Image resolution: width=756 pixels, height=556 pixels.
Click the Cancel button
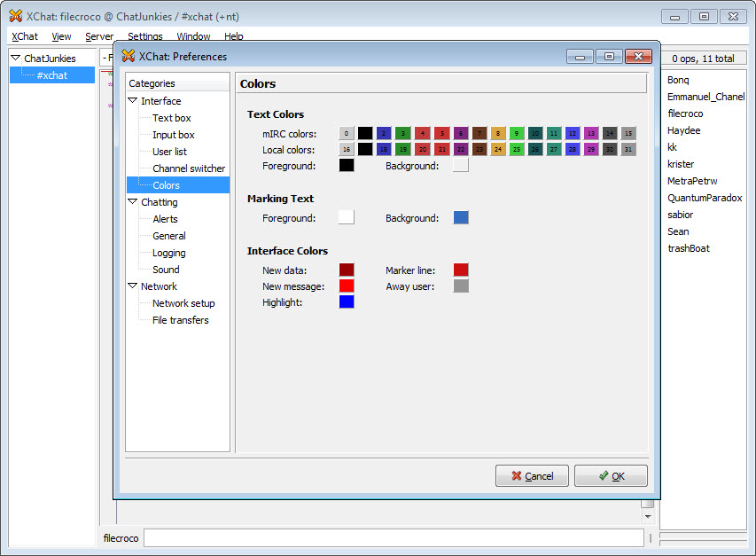click(x=532, y=476)
